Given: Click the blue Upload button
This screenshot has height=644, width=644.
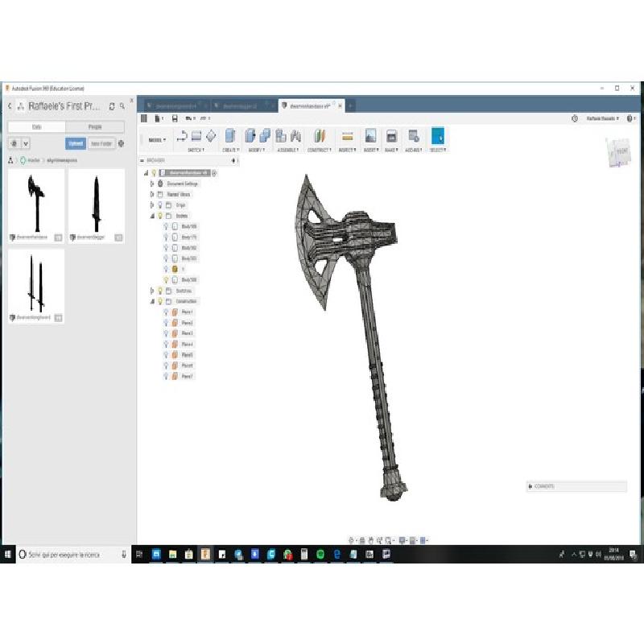Looking at the screenshot, I should (x=76, y=144).
